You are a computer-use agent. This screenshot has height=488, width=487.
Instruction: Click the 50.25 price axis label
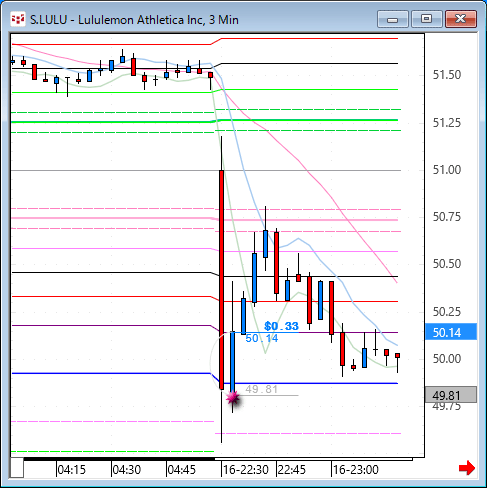coord(447,312)
